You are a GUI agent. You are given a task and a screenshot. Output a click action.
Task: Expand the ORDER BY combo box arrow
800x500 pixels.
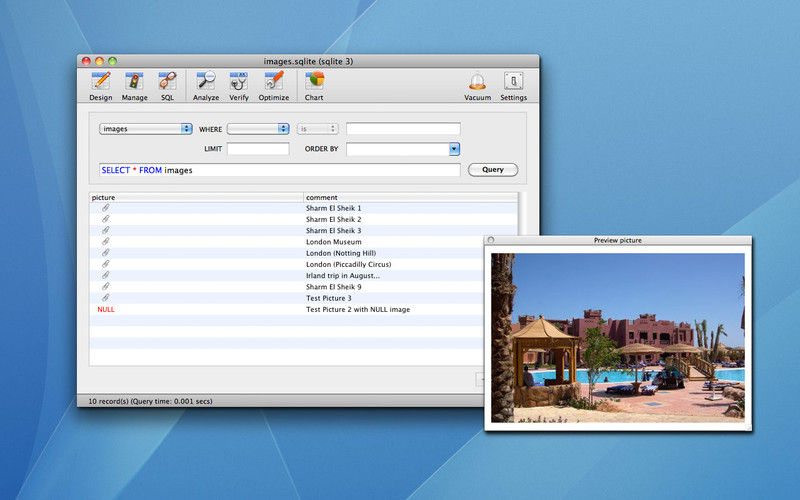tap(454, 149)
